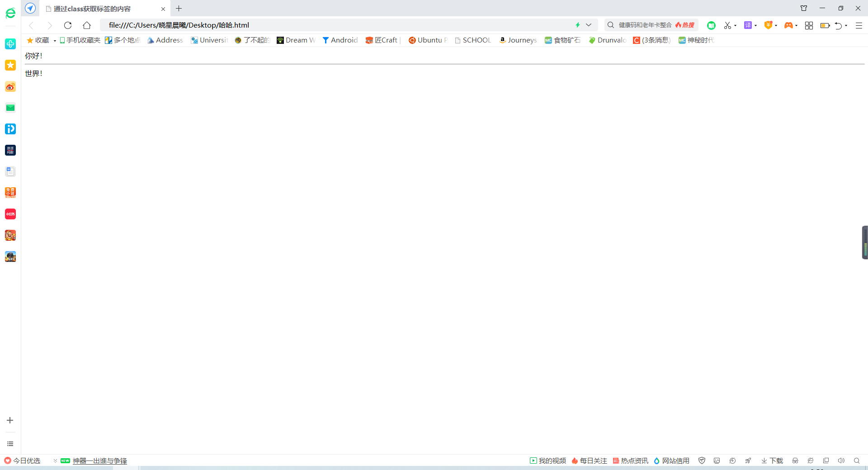The height and width of the screenshot is (470, 868).
Task: Open the green mail sidebar icon
Action: click(x=10, y=108)
